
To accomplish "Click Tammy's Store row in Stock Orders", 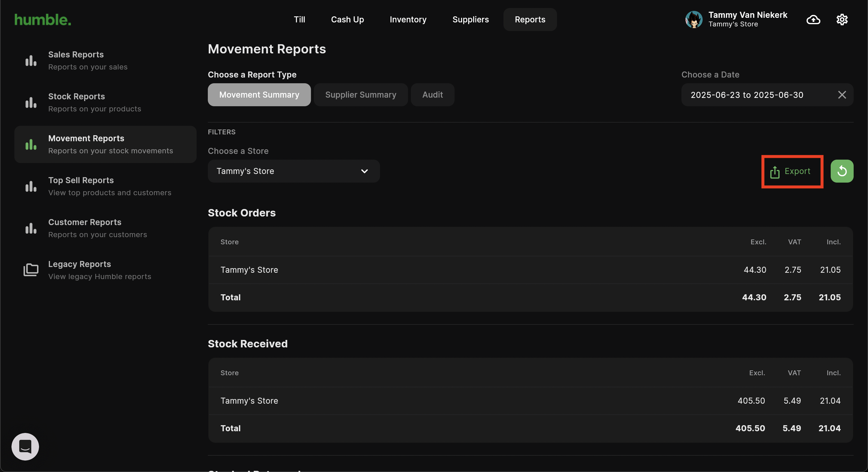I will pos(530,270).
